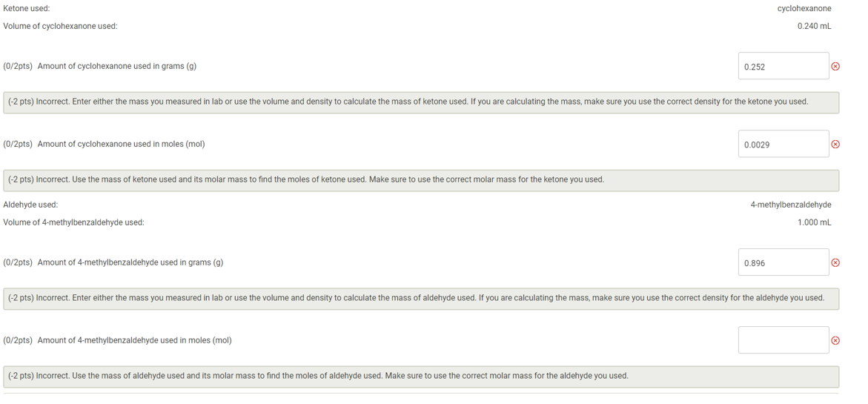Click the feedback box about the ketone molar mass
Image resolution: width=868 pixels, height=404 pixels.
point(421,180)
